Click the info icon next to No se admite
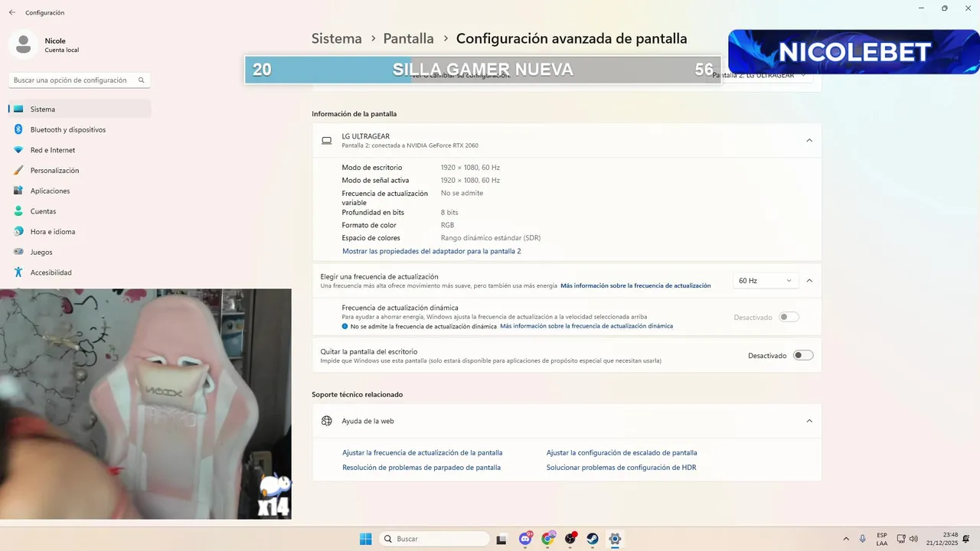The width and height of the screenshot is (980, 551). point(345,326)
